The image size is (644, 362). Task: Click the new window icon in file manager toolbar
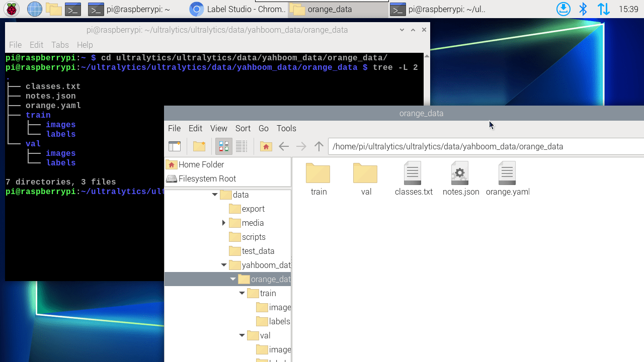point(175,146)
